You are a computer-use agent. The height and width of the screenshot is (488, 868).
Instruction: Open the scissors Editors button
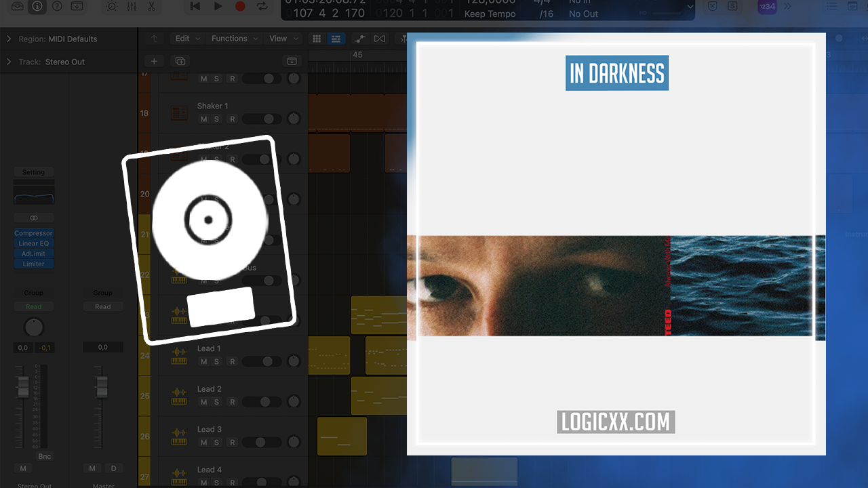pos(151,6)
